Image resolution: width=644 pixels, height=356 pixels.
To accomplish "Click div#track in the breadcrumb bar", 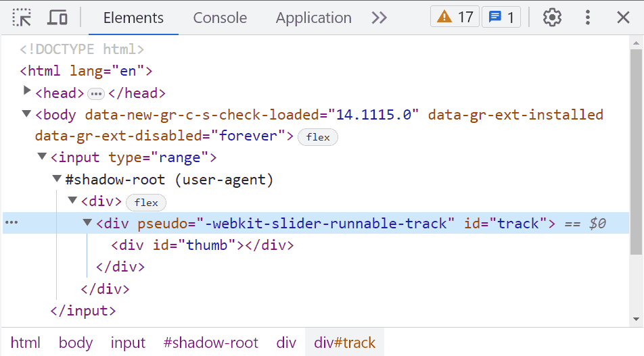I will click(344, 342).
